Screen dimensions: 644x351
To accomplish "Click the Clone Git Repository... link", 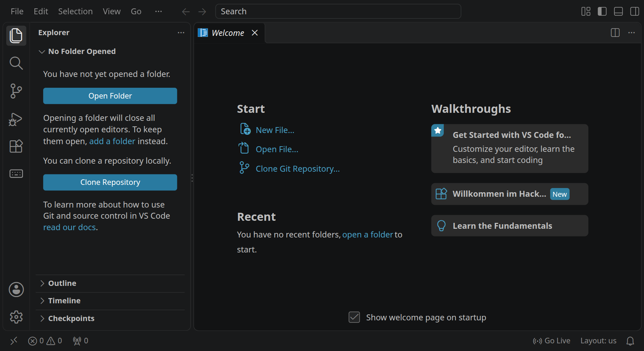I will [x=290, y=169].
